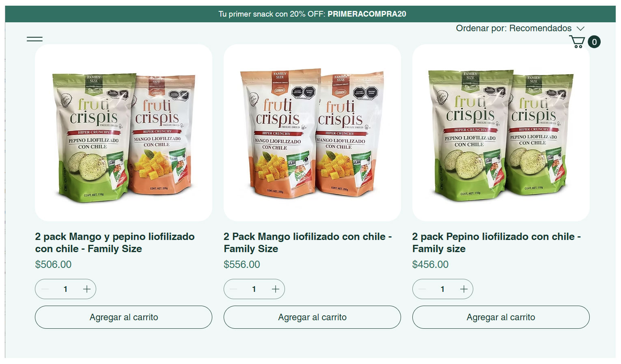Screen dimensions: 621x364
Task: Open Mango y pepino product image
Action: pyautogui.click(x=123, y=133)
